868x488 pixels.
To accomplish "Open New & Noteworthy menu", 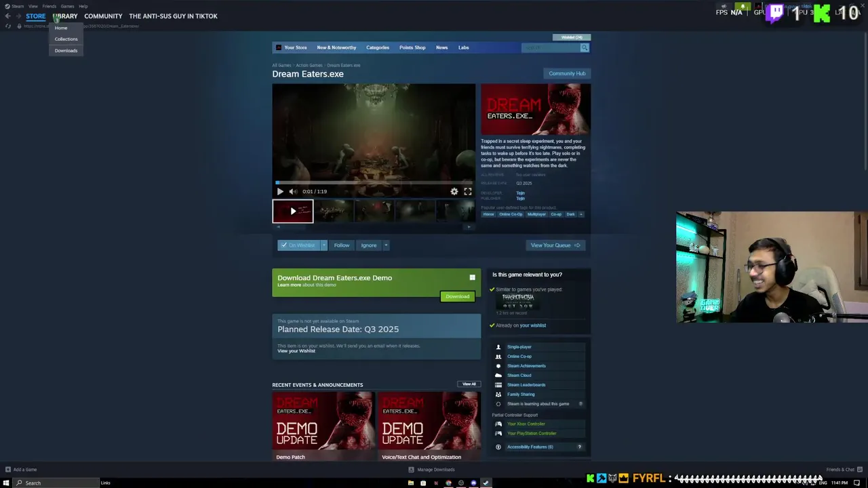I will pyautogui.click(x=336, y=47).
